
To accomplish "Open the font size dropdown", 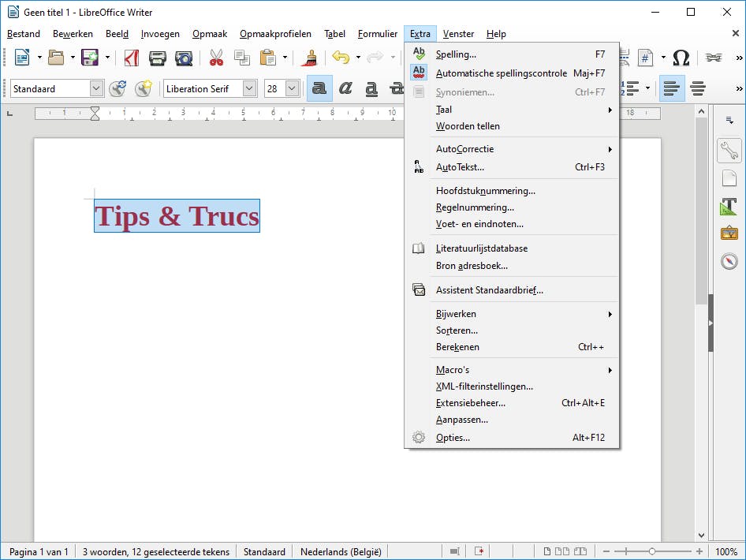I will (x=292, y=88).
